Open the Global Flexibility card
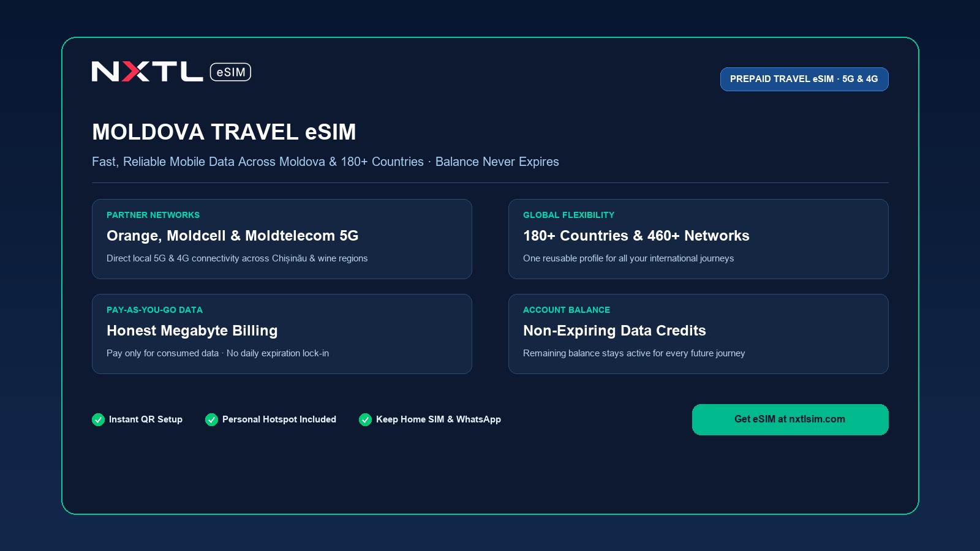Viewport: 980px width, 551px height. point(698,239)
